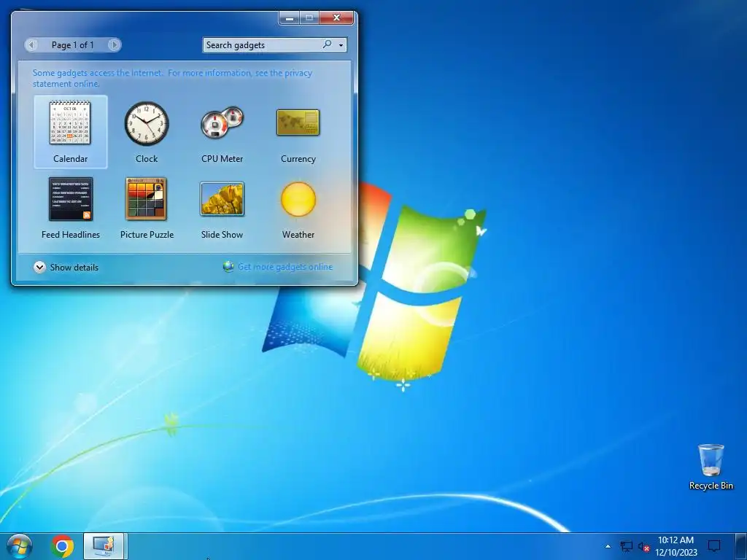The image size is (747, 560).
Task: Select the Calendar gadget icon
Action: pyautogui.click(x=70, y=122)
